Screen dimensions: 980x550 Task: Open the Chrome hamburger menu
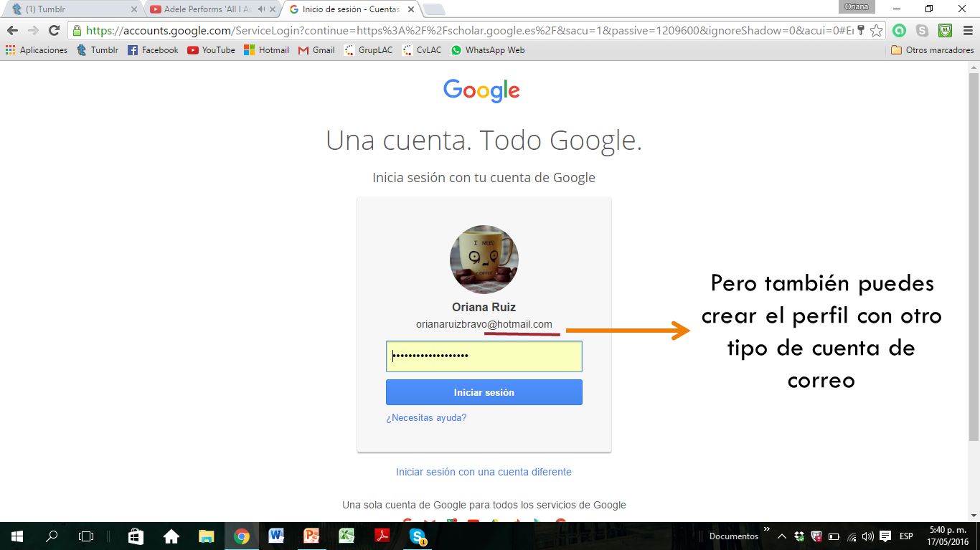pos(967,31)
